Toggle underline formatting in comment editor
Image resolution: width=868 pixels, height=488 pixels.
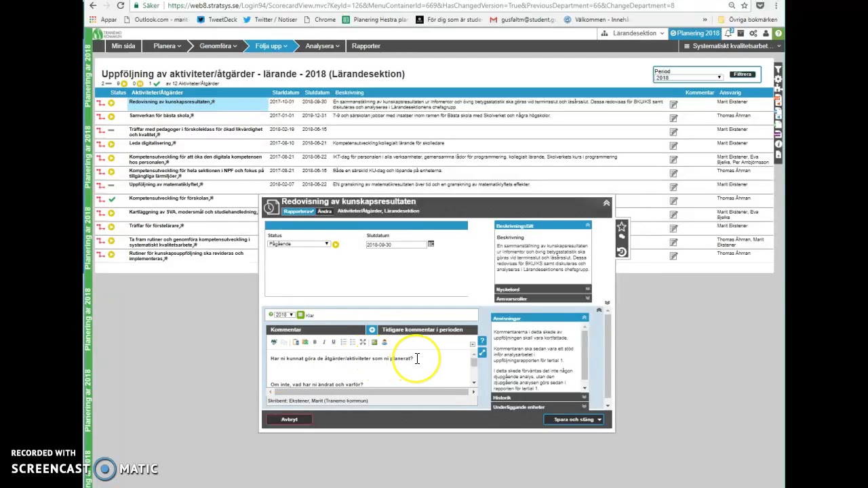(x=334, y=342)
